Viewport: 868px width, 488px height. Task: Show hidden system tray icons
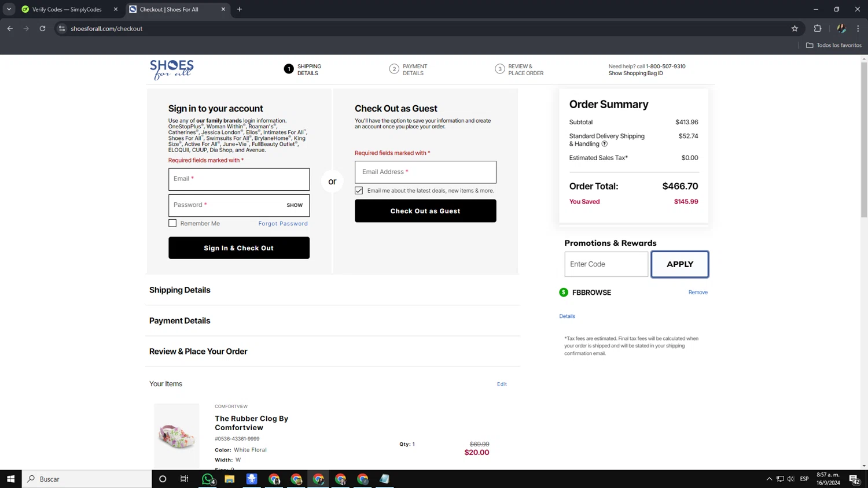point(769,479)
